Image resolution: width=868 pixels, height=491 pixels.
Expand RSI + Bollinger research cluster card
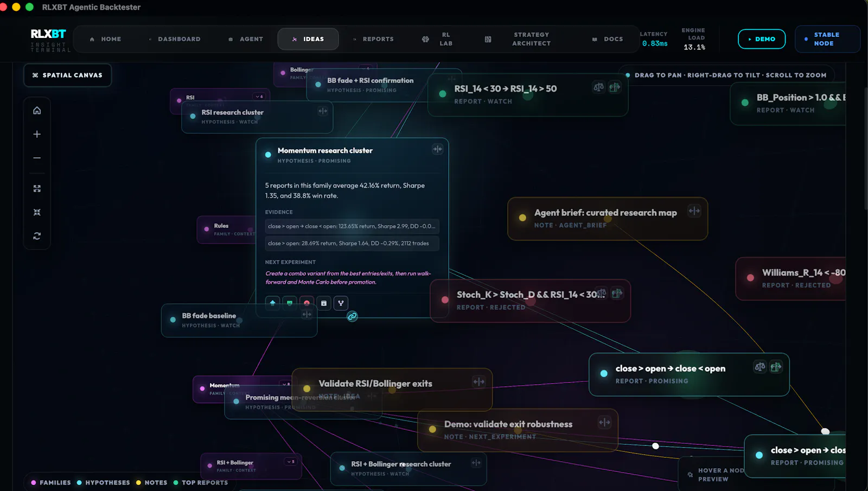tap(476, 463)
